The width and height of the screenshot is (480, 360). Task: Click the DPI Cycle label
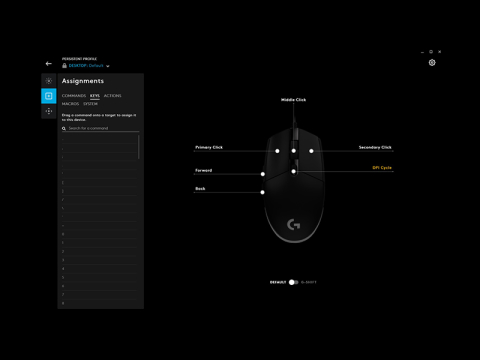(x=382, y=168)
